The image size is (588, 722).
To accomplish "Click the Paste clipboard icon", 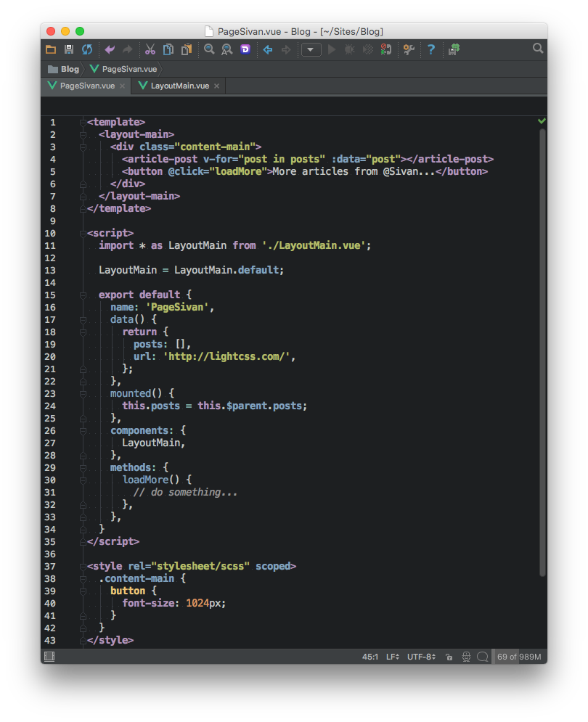I will pos(187,49).
